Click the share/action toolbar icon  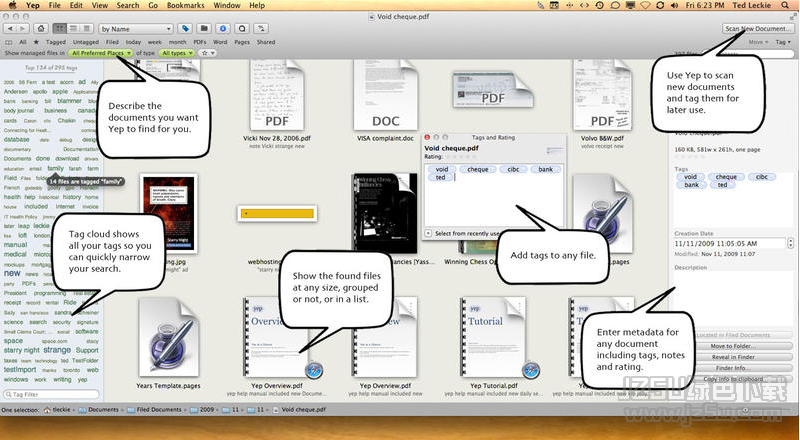point(261,29)
